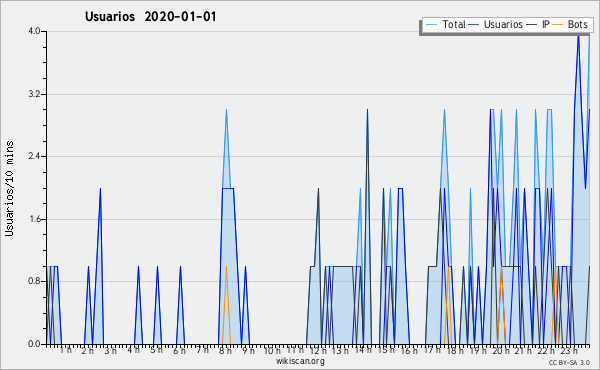Click the 23 h label on time axis
This screenshot has height=370, width=600.
point(569,350)
